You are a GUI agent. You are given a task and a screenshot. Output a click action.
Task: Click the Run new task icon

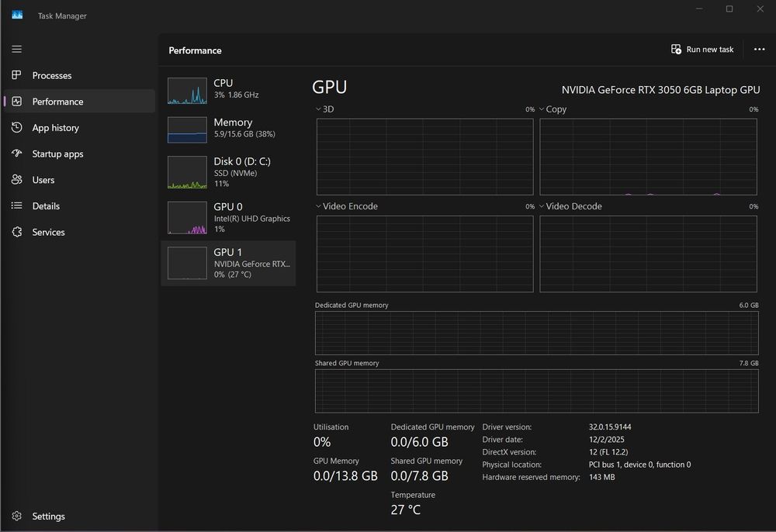click(x=676, y=49)
